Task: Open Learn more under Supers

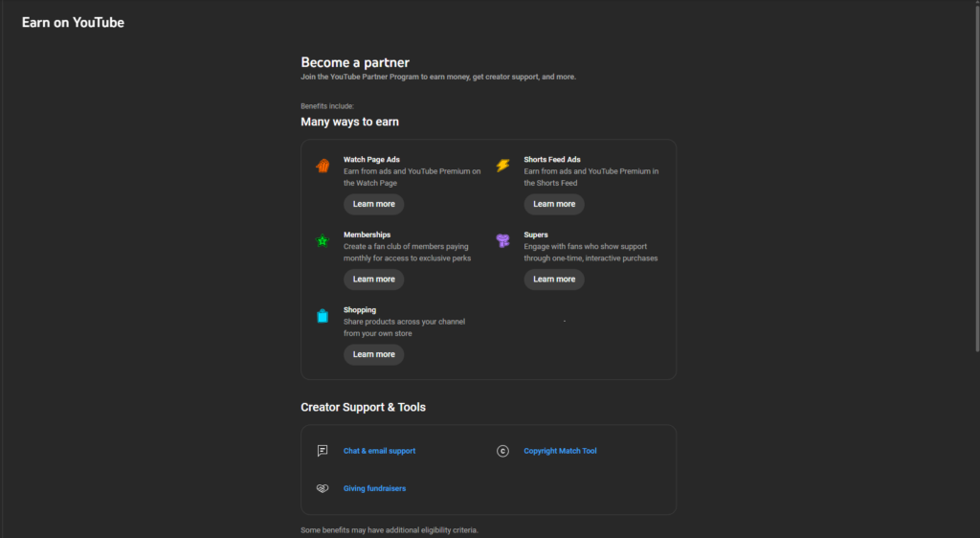Action: 554,280
